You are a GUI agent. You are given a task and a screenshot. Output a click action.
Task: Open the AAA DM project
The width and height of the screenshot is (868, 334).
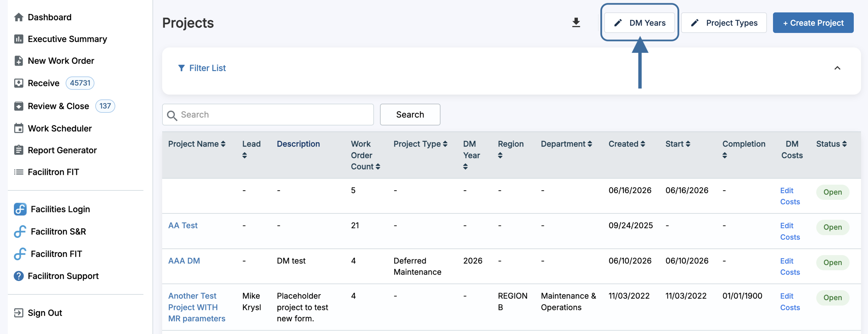[x=184, y=261]
